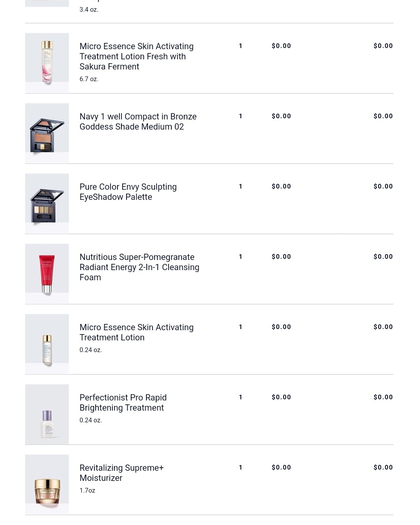Image resolution: width=420 pixels, height=525 pixels.
Task: Open the Revitalizing Supreme+ Moisturizer product link
Action: 121,473
